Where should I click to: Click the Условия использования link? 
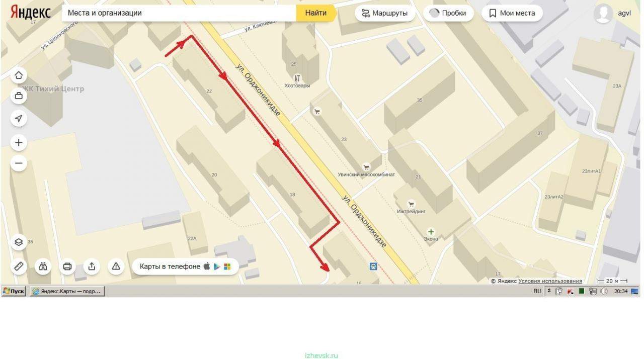coord(550,281)
